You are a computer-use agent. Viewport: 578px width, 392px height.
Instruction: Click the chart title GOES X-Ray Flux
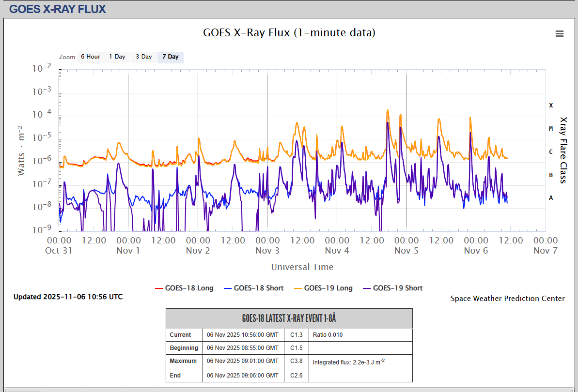(289, 33)
